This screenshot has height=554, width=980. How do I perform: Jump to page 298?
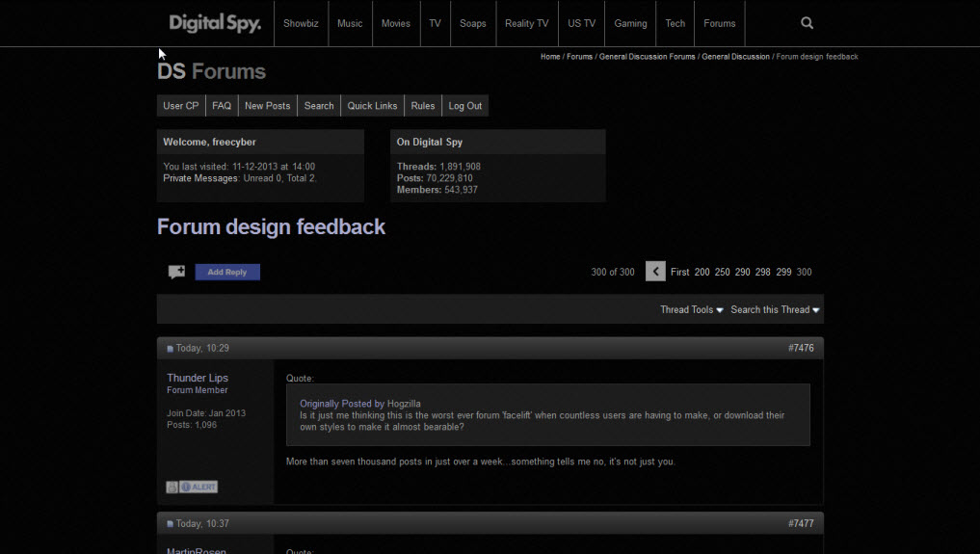[x=762, y=272]
